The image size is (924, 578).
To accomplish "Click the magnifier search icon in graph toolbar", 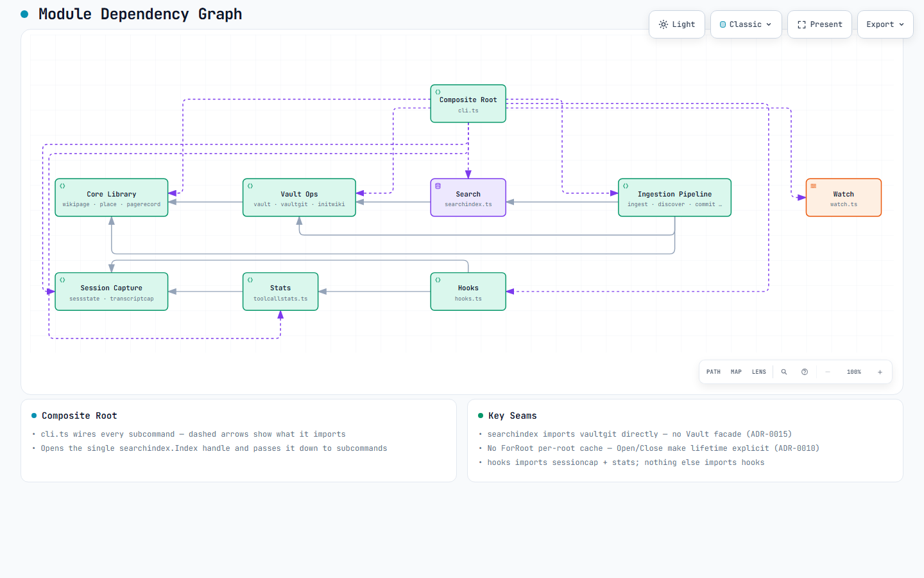I will click(x=784, y=372).
